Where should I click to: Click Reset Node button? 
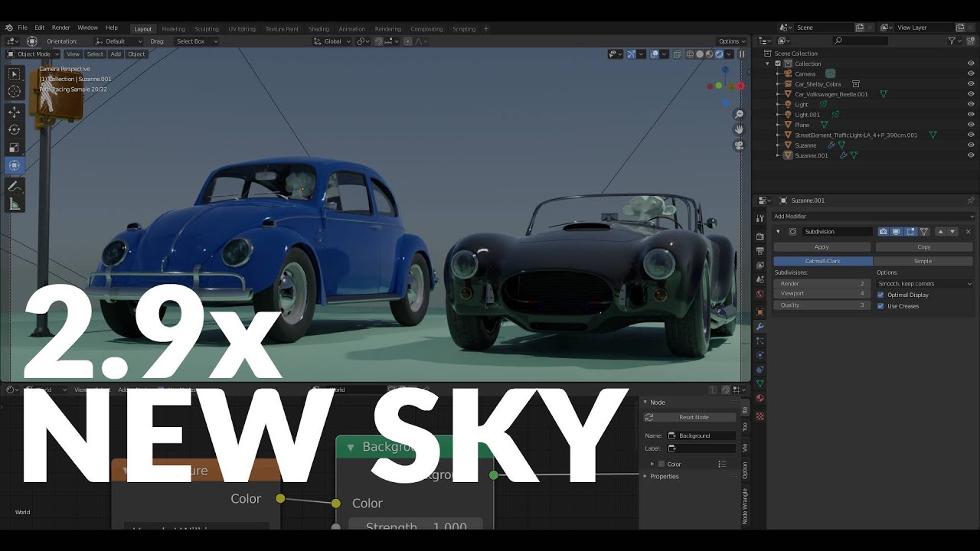(694, 417)
